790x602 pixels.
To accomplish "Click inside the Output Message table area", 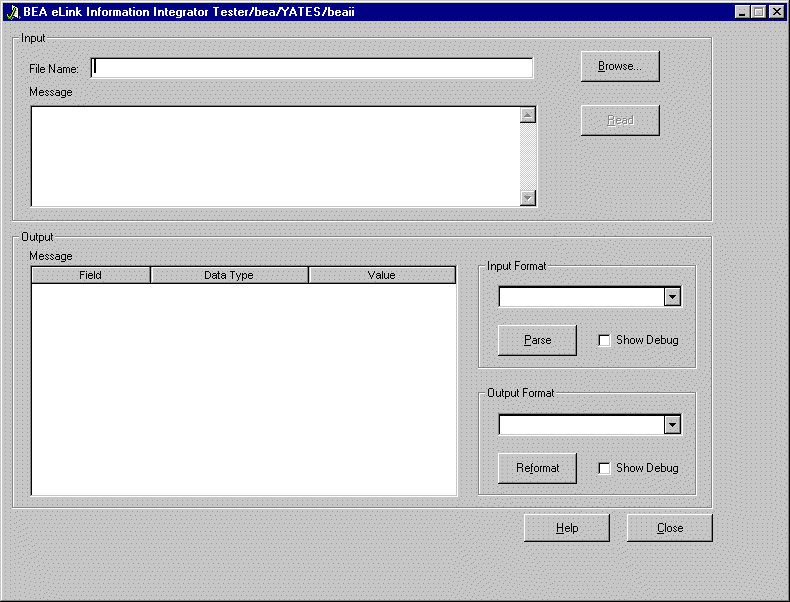I will (244, 389).
